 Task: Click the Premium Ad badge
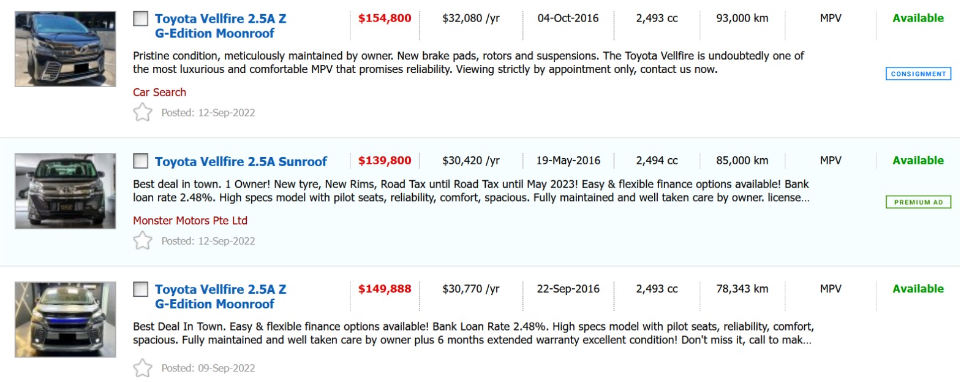tap(918, 202)
